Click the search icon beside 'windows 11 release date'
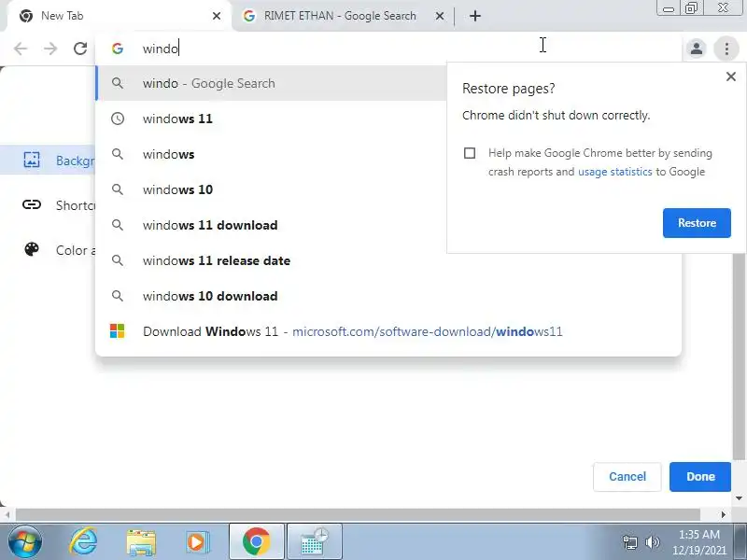The image size is (747, 560). 118,260
